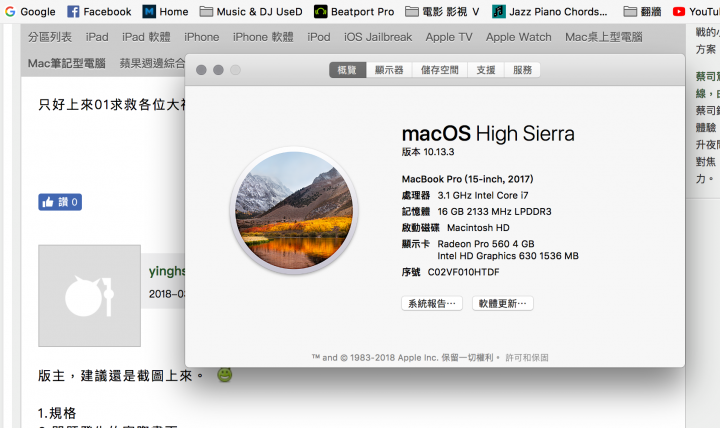Viewport: 720px width, 428px height.
Task: Open the YouTube bookmark icon
Action: click(x=679, y=11)
